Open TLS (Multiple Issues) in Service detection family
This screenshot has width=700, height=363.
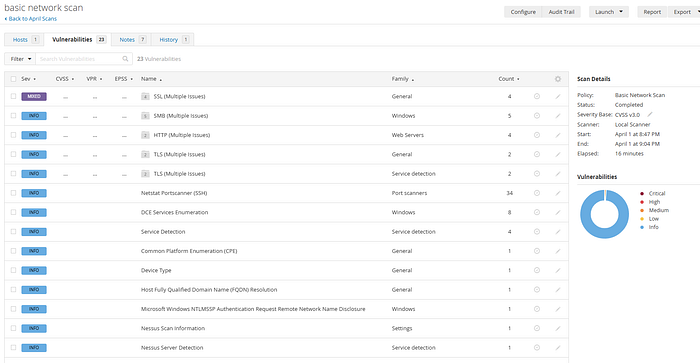[179, 174]
